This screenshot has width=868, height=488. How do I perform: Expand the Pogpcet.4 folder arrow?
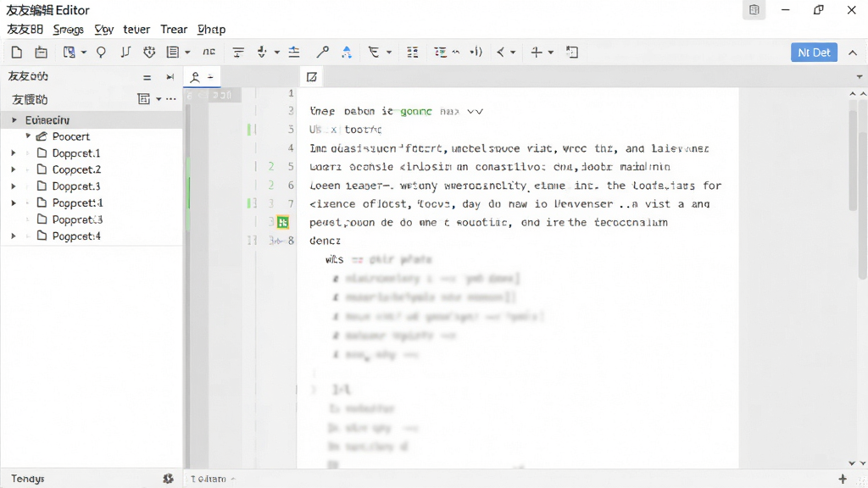click(14, 236)
